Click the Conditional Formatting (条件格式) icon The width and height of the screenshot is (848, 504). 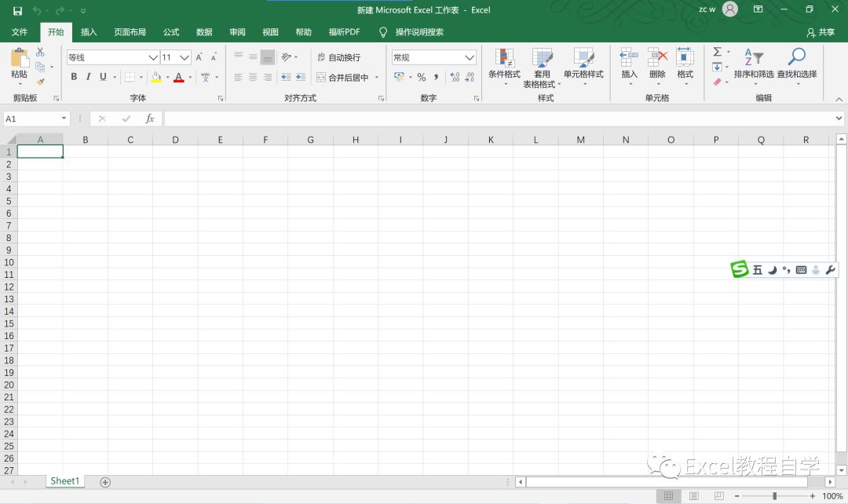click(x=504, y=58)
